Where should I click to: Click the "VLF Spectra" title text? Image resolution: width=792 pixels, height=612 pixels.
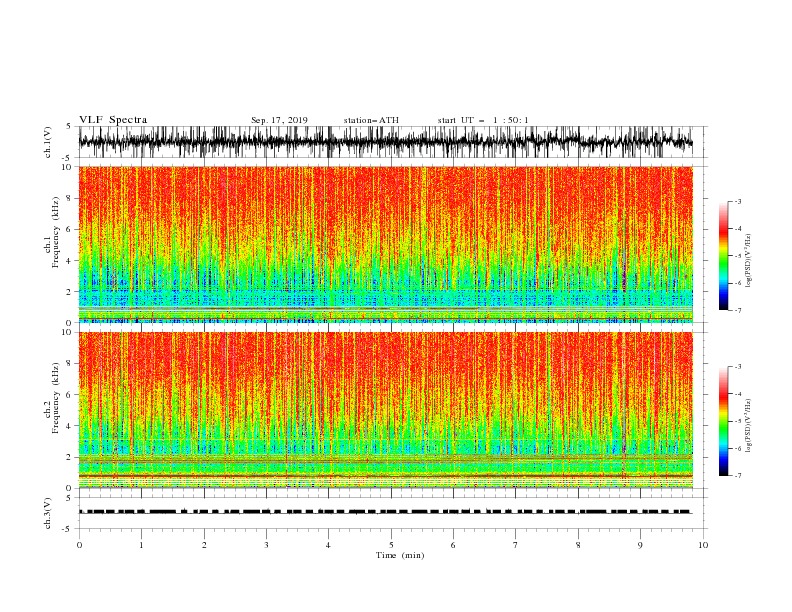point(113,120)
